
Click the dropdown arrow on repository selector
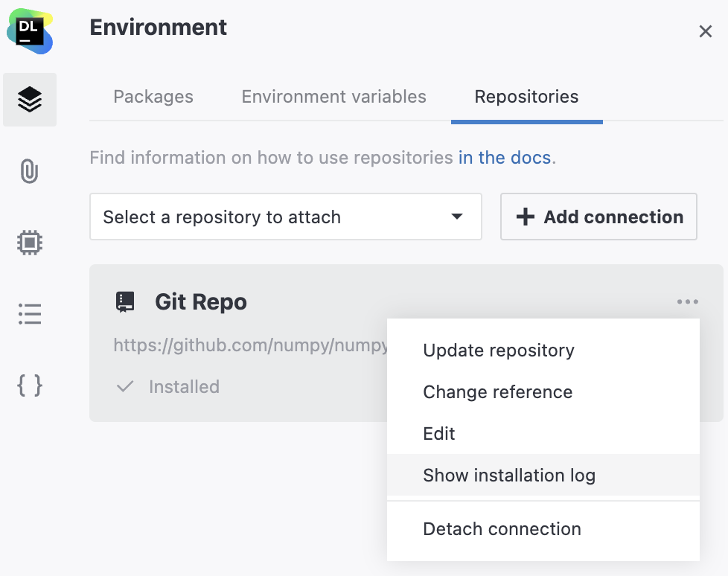[456, 217]
